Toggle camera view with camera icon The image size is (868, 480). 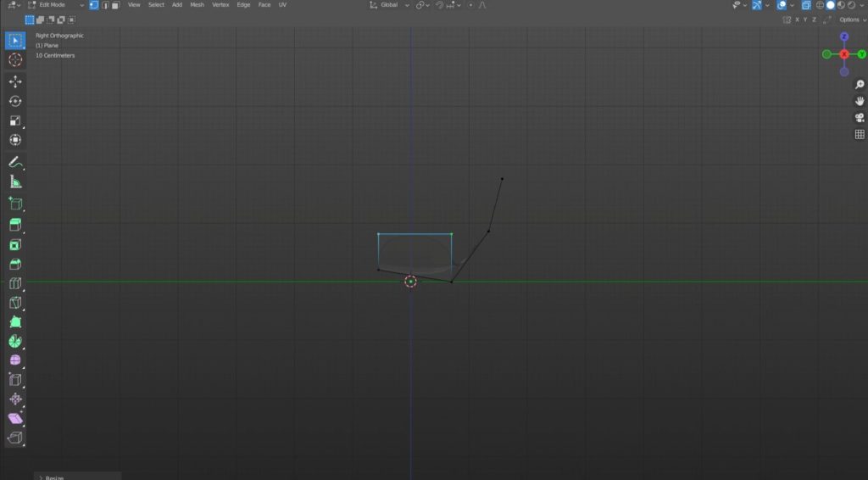860,117
